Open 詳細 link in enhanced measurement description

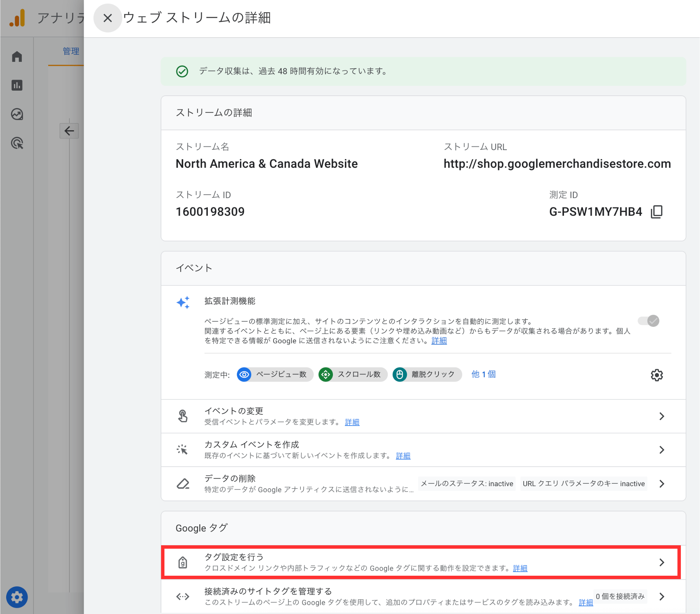pyautogui.click(x=439, y=341)
